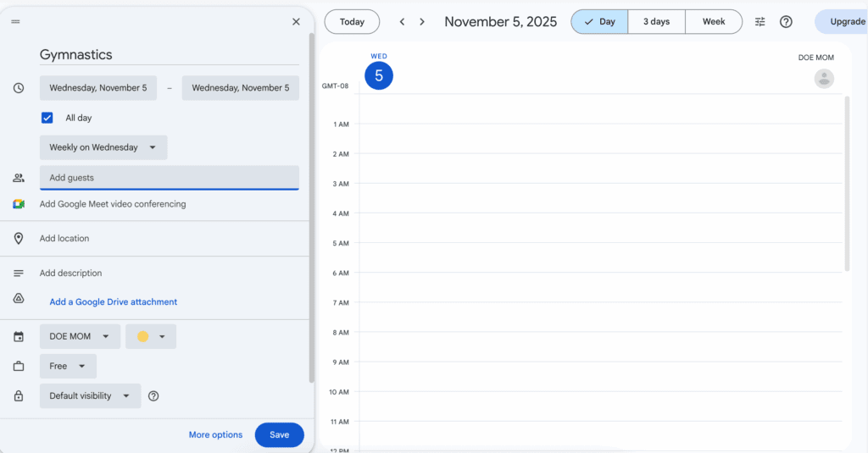
Task: Close the event editing panel
Action: 296,22
